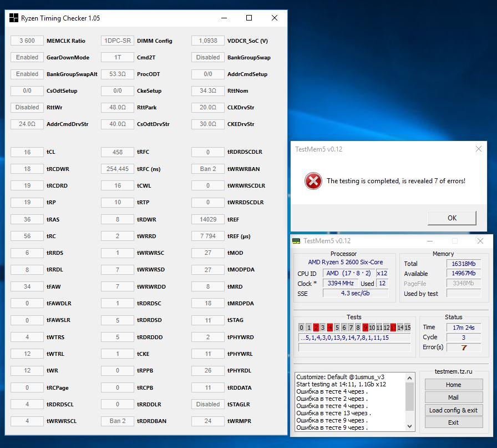Click the TestMem5 Cycle value 3
This screenshot has height=448, width=497.
463,338
